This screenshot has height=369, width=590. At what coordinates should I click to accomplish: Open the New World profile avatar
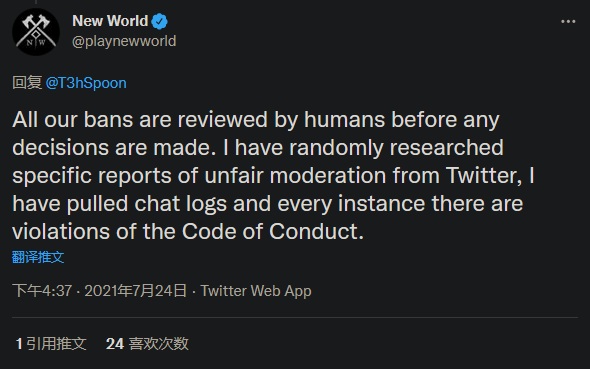(x=36, y=32)
